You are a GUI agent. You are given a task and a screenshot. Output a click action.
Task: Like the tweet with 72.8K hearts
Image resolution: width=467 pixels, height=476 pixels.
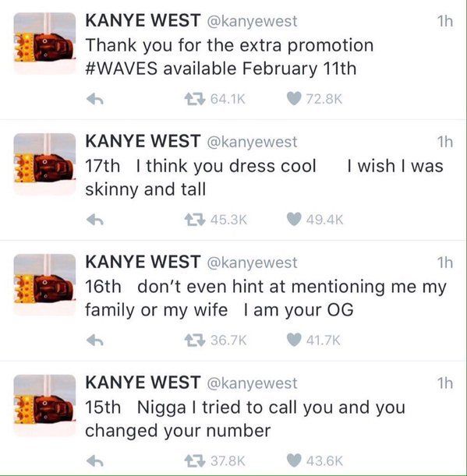pyautogui.click(x=294, y=99)
